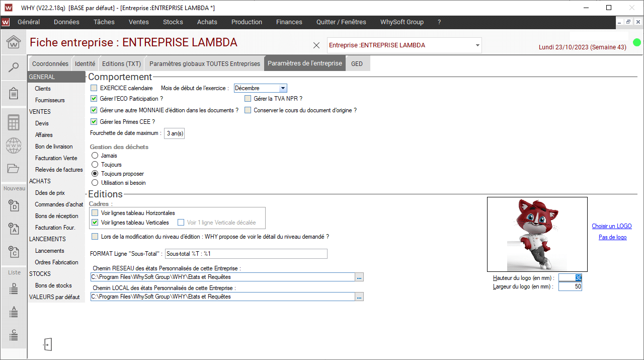This screenshot has height=360, width=644.
Task: Open the C list icon
Action: coord(14,334)
